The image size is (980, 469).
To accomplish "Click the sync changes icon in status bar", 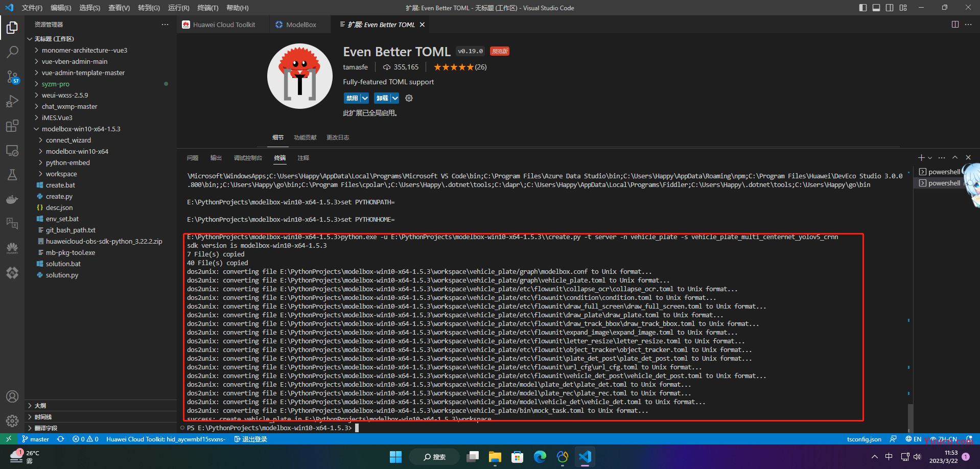I will pyautogui.click(x=60, y=439).
